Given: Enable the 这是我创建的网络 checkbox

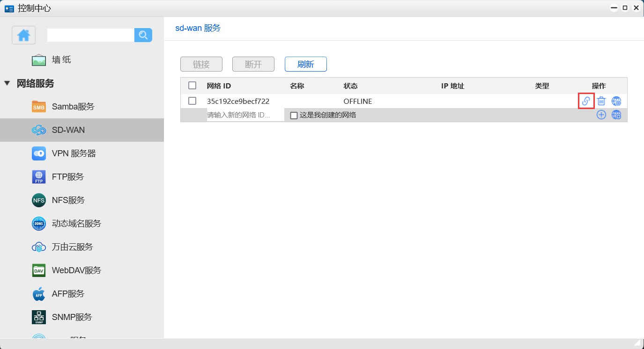Looking at the screenshot, I should coord(294,115).
